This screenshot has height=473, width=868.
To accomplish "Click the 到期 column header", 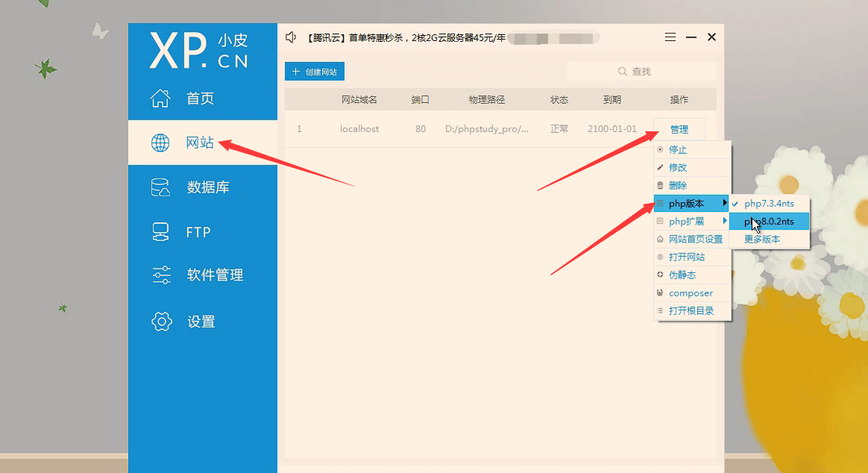I will [x=612, y=100].
